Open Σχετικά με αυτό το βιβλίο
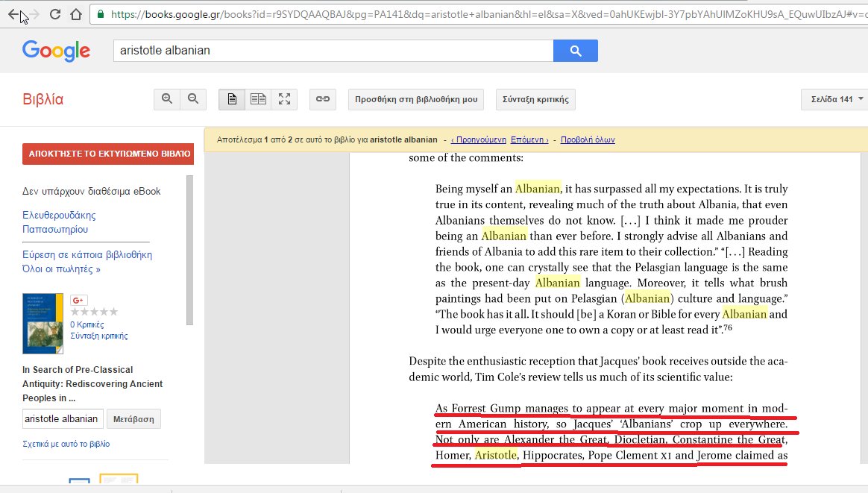This screenshot has height=493, width=868. tap(66, 444)
